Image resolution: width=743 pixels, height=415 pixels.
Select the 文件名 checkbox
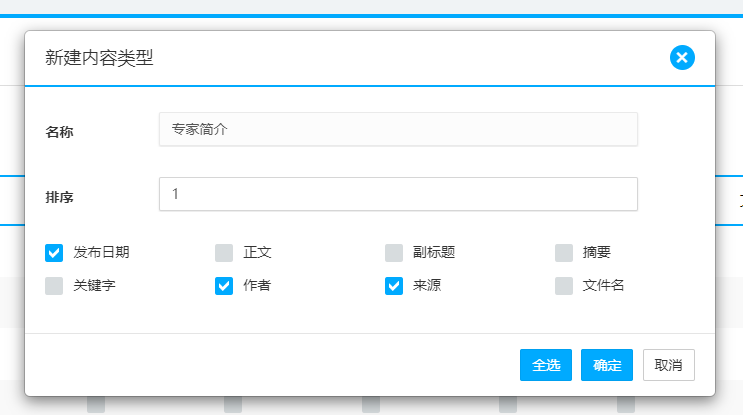point(565,286)
